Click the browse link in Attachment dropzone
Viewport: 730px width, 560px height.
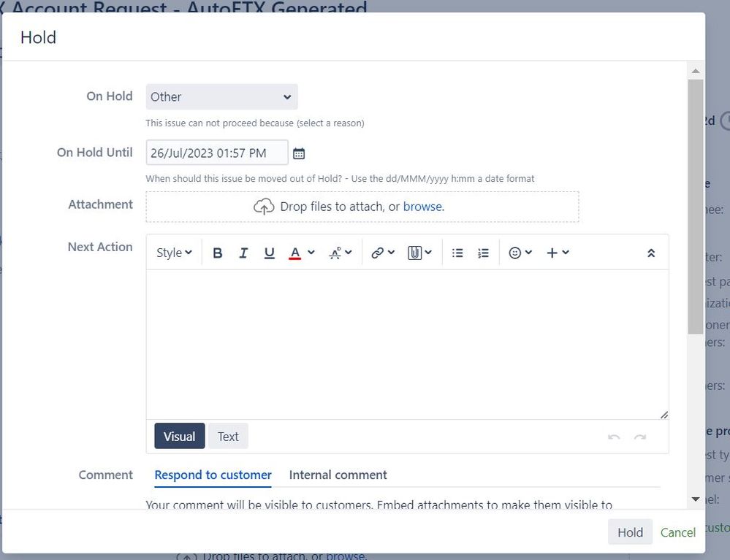[422, 207]
